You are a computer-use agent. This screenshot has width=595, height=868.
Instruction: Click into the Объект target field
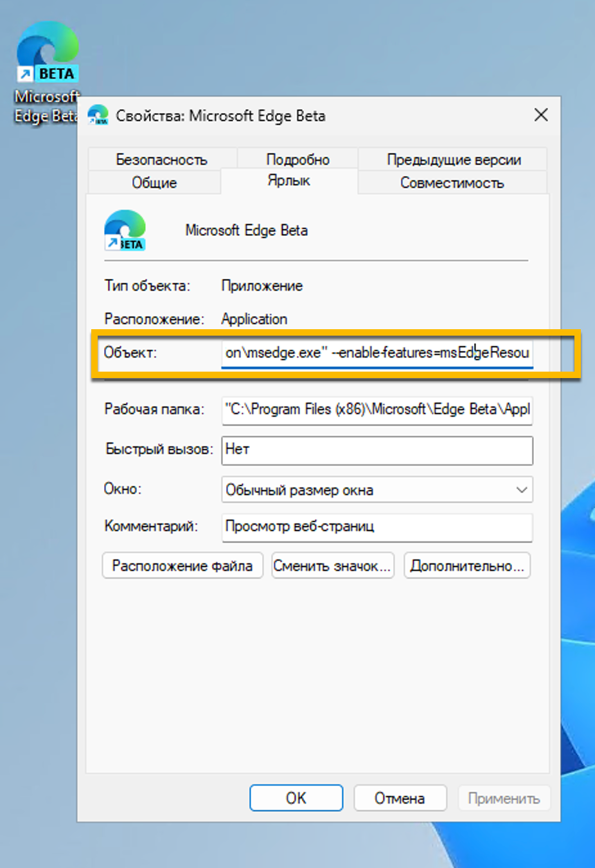pos(377,352)
